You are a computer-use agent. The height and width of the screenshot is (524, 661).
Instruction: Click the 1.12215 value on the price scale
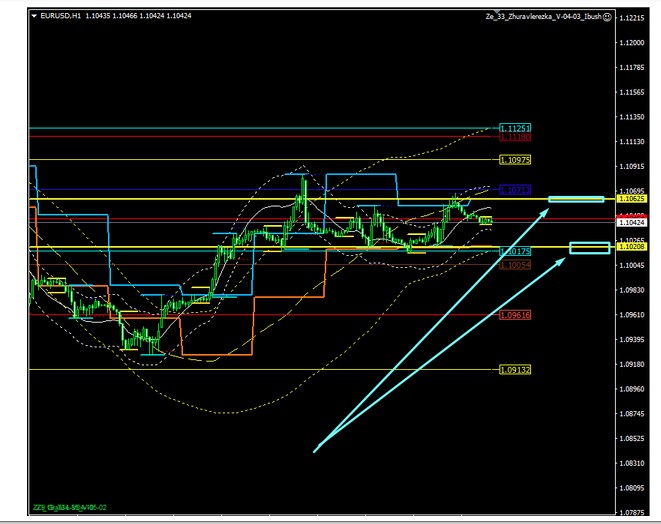click(631, 18)
